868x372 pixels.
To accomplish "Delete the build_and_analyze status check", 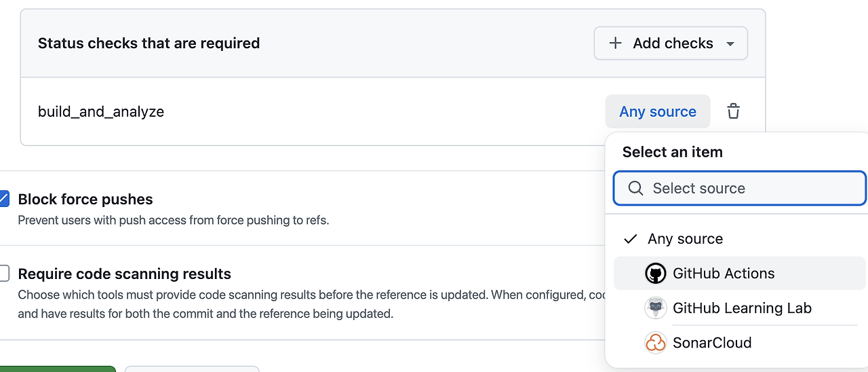I will [733, 111].
